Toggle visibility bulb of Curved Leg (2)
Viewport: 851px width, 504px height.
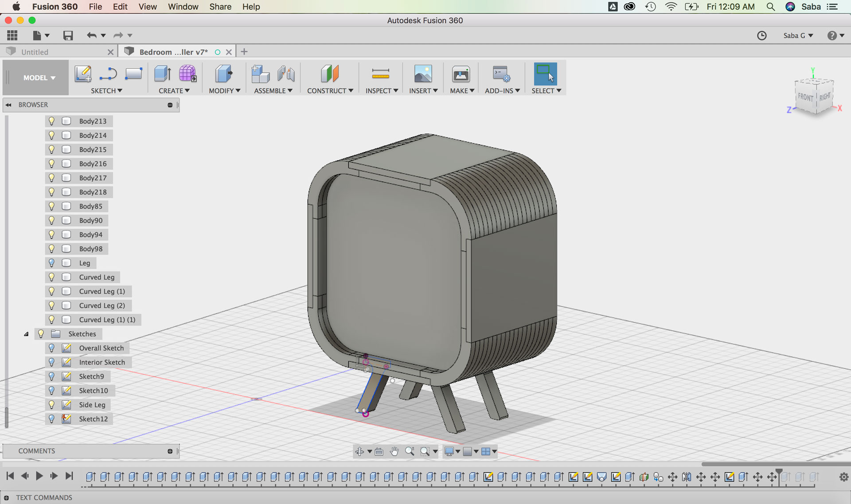point(51,305)
